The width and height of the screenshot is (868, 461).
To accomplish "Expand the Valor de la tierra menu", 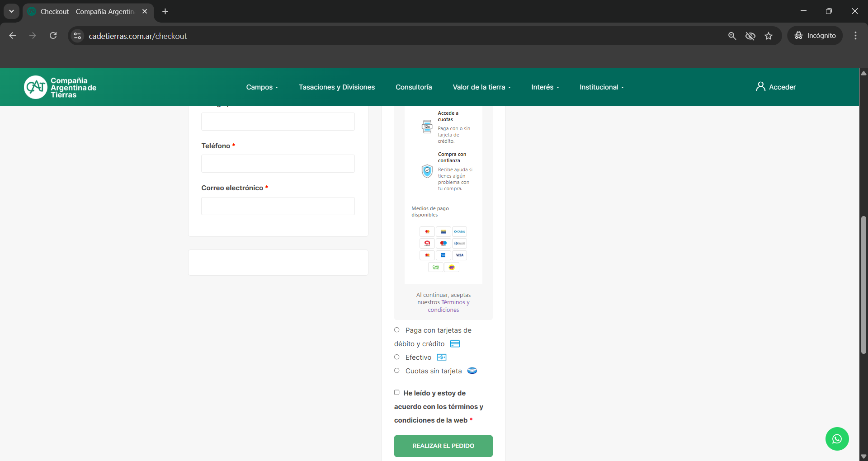I will pos(481,87).
